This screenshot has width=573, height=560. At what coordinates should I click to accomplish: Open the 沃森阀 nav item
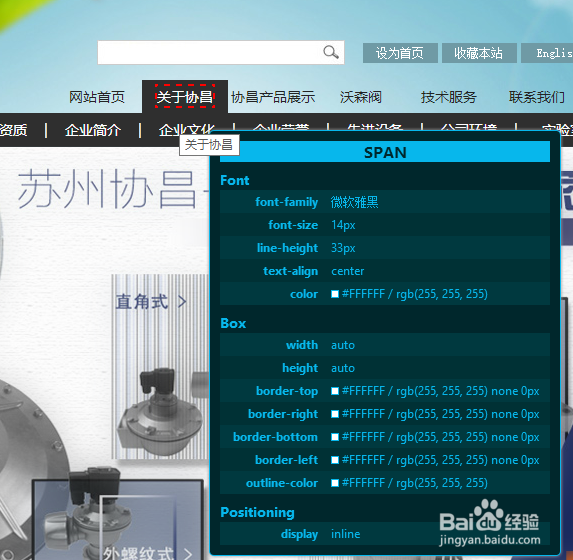click(361, 97)
